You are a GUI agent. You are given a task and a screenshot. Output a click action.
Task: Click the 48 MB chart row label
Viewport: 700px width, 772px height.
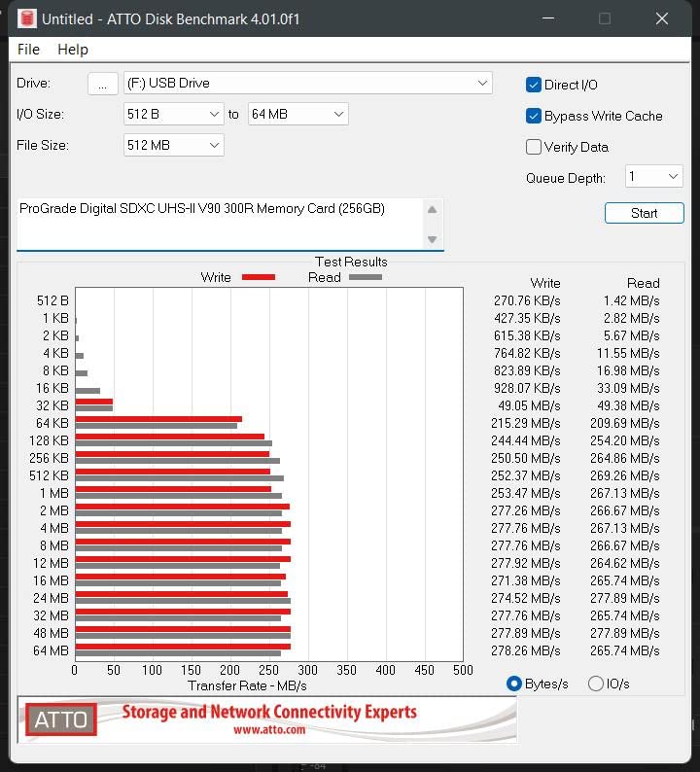coord(51,633)
